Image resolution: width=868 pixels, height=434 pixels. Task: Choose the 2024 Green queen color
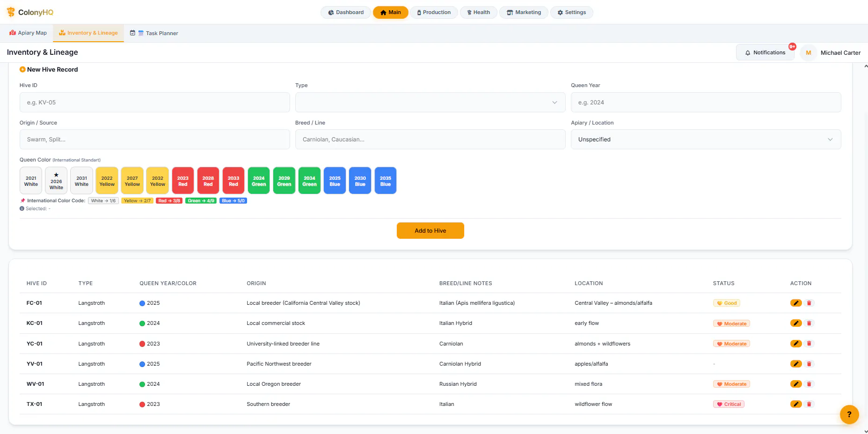point(259,181)
